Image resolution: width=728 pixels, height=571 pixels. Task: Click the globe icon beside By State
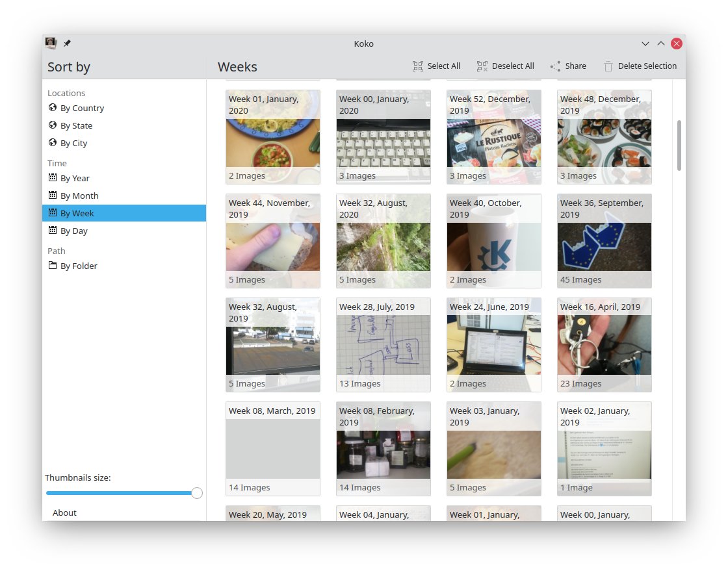(53, 125)
